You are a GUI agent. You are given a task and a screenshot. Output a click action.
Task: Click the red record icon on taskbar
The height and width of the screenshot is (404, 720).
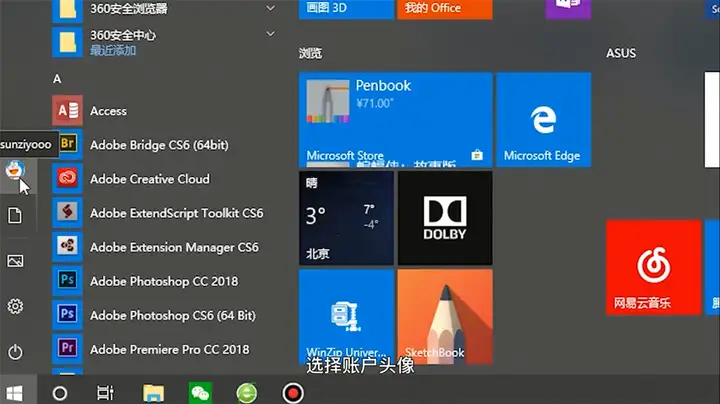[x=293, y=393]
